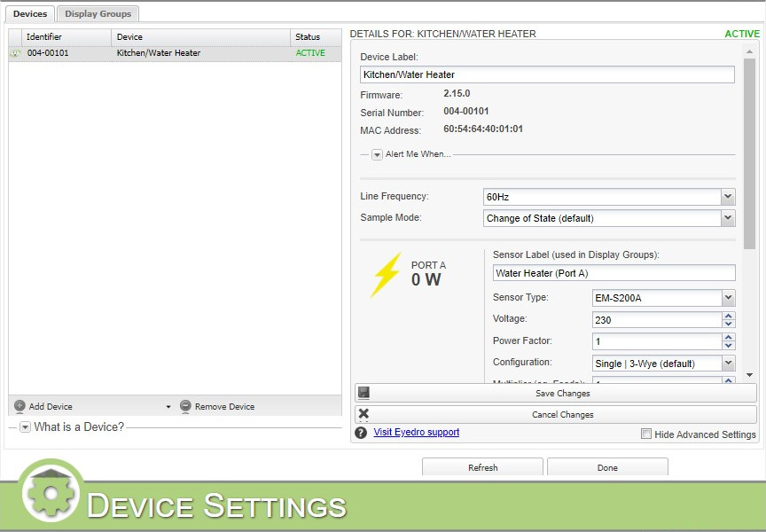Decrease the Power Factor with down arrow
This screenshot has height=532, width=766.
[729, 346]
